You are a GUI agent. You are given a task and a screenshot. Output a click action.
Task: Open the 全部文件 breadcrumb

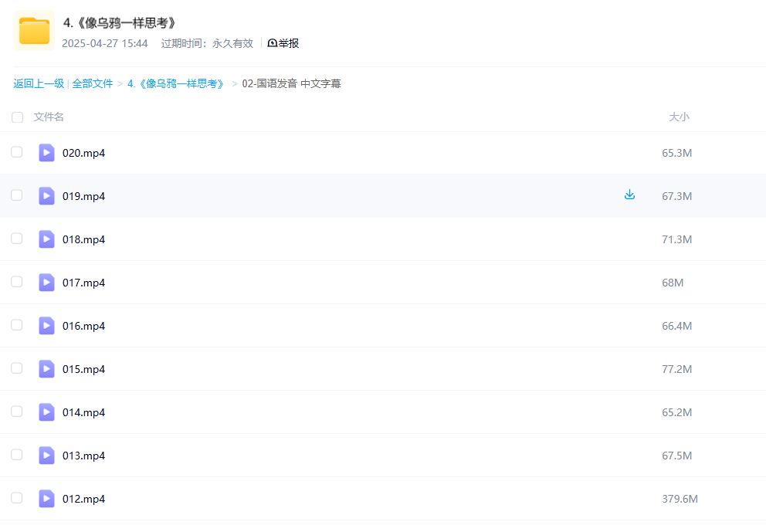click(x=93, y=83)
